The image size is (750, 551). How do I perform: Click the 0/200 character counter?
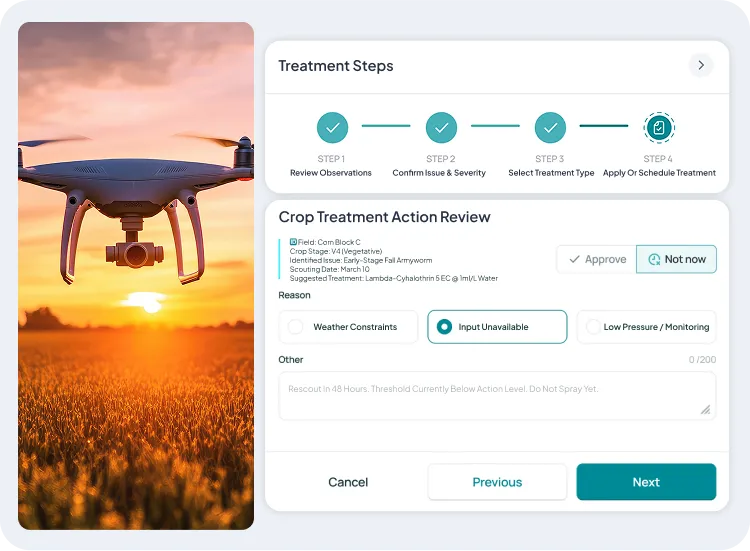702,360
